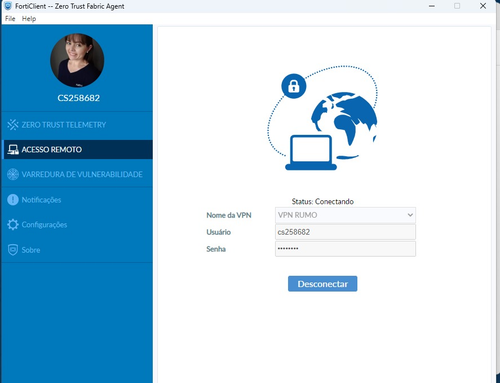Click the Sobre shield icon

(x=13, y=250)
